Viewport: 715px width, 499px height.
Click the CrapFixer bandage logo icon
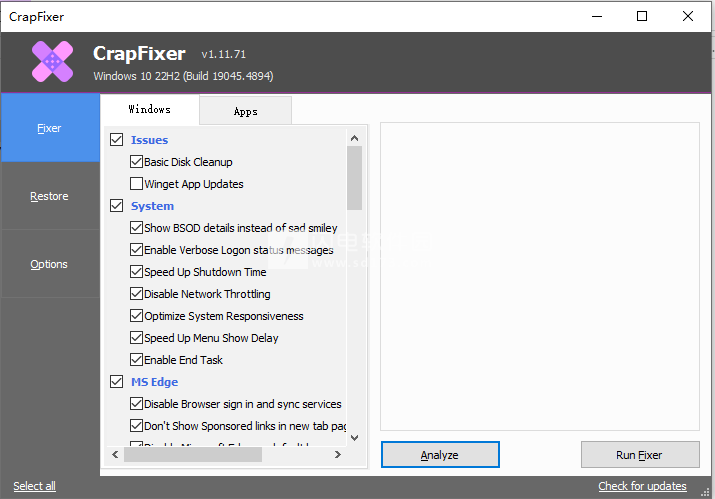point(52,62)
